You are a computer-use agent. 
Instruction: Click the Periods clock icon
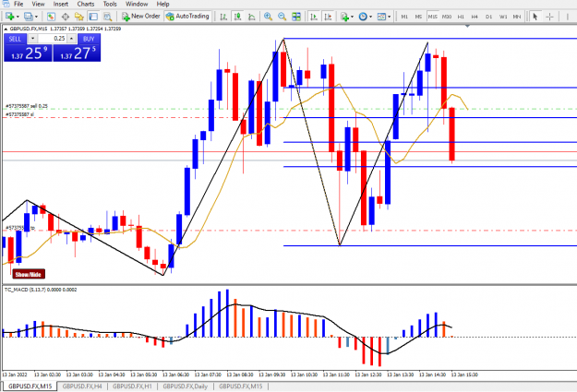363,17
